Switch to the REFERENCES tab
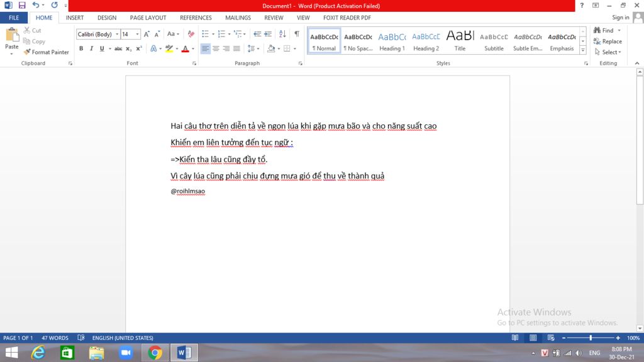This screenshot has width=644, height=362. pyautogui.click(x=196, y=18)
